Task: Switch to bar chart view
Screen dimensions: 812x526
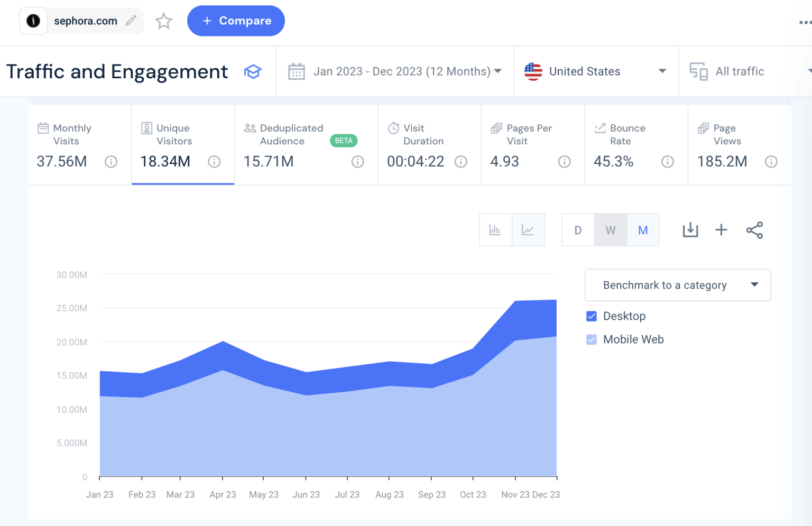Action: 495,229
